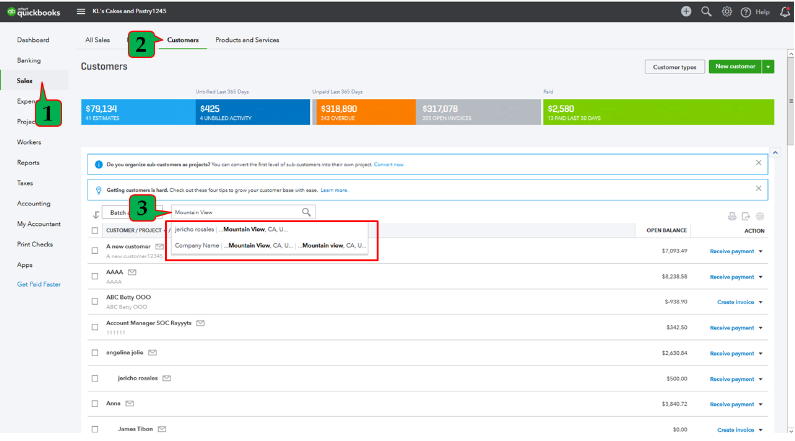Open the header search magnifier icon
The width and height of the screenshot is (795, 441).
pos(706,11)
